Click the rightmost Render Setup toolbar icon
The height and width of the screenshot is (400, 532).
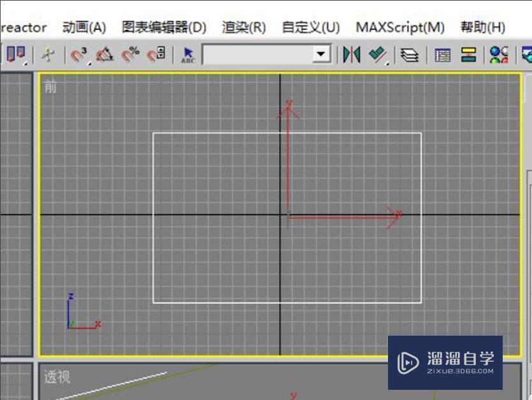click(x=528, y=55)
